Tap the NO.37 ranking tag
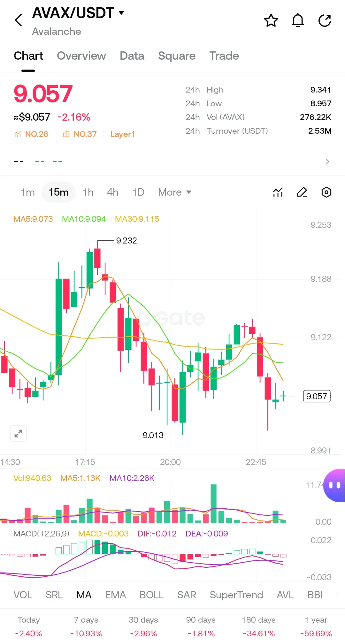Screen dimensions: 345x644 click(x=80, y=134)
